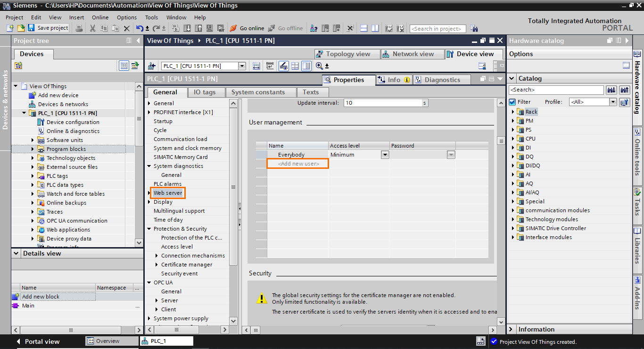The image size is (644, 349).
Task: Open the PLC_1 [CPU 1511-1 PN] device dropdown
Action: [x=242, y=66]
